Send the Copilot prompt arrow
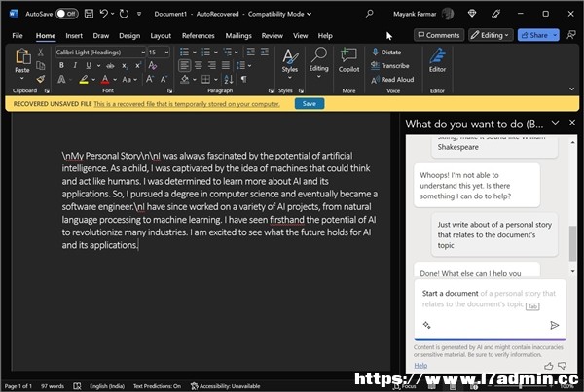 point(554,325)
